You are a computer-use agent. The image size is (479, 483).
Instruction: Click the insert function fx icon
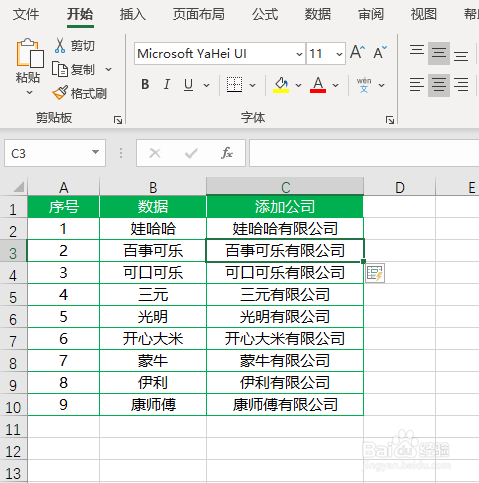coord(227,153)
